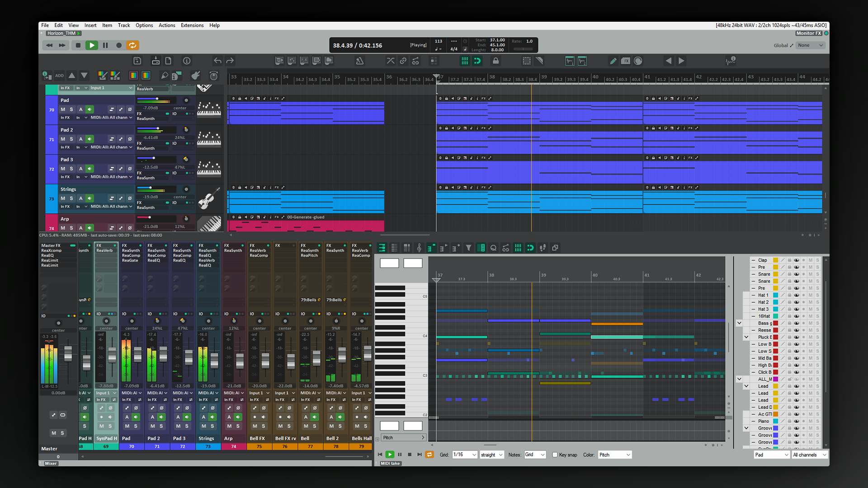Click the project info icon

click(x=187, y=61)
